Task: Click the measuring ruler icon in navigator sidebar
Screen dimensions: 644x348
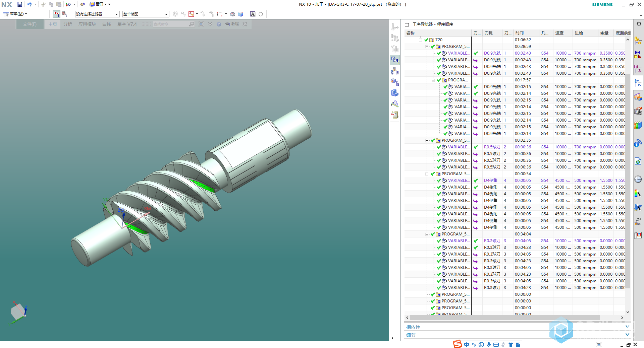Action: pos(395,104)
